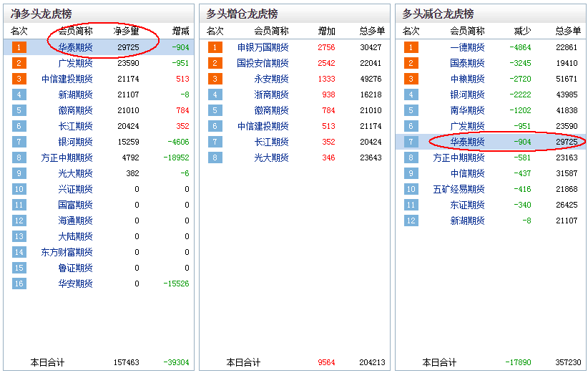This screenshot has height=373, width=588.
Task: Click daily total 9564 in 多头增仓龙虎榜
Action: point(327,362)
